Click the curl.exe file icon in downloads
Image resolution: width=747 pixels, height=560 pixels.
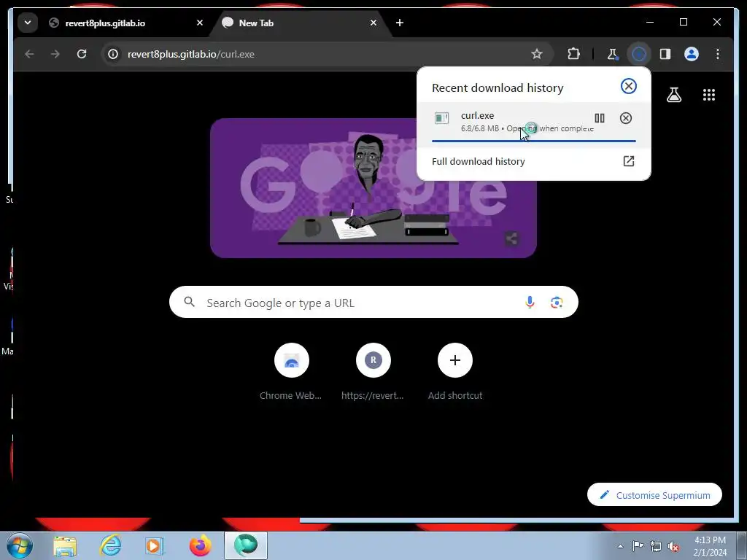(x=441, y=118)
